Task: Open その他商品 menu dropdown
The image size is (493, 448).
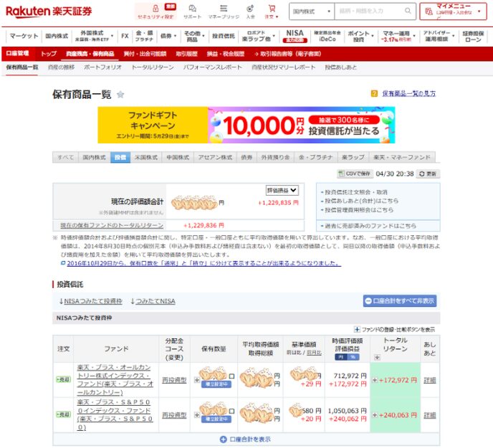Action: pyautogui.click(x=194, y=36)
